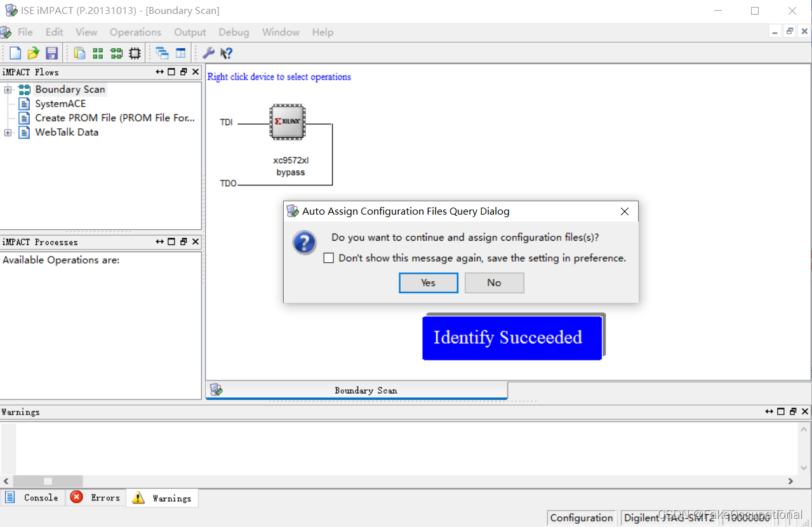Click the Warnings vertical scrollbar up arrow
Viewport: 812px width, 527px height.
tap(804, 430)
